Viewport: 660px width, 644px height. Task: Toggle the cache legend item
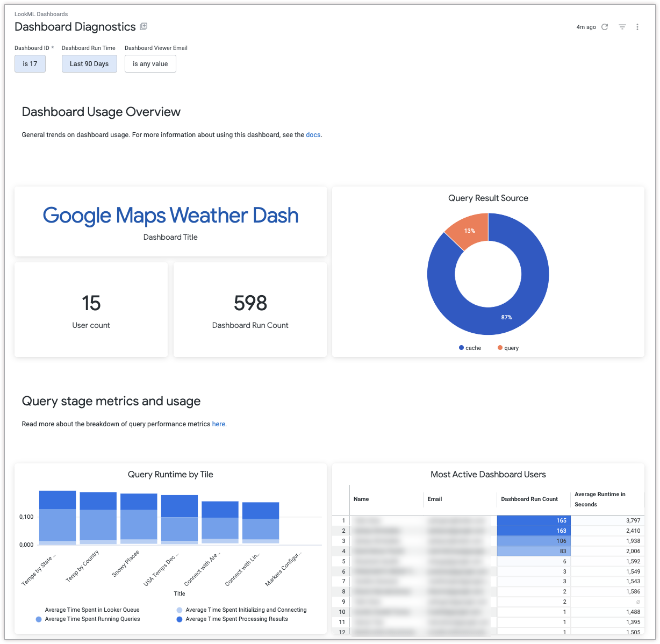470,348
